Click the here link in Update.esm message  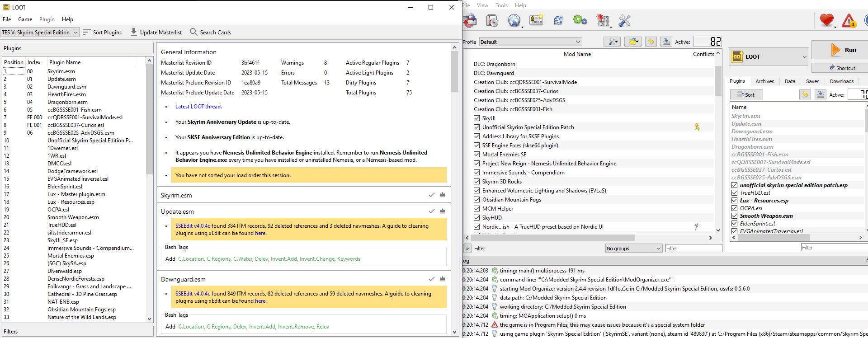(x=260, y=233)
